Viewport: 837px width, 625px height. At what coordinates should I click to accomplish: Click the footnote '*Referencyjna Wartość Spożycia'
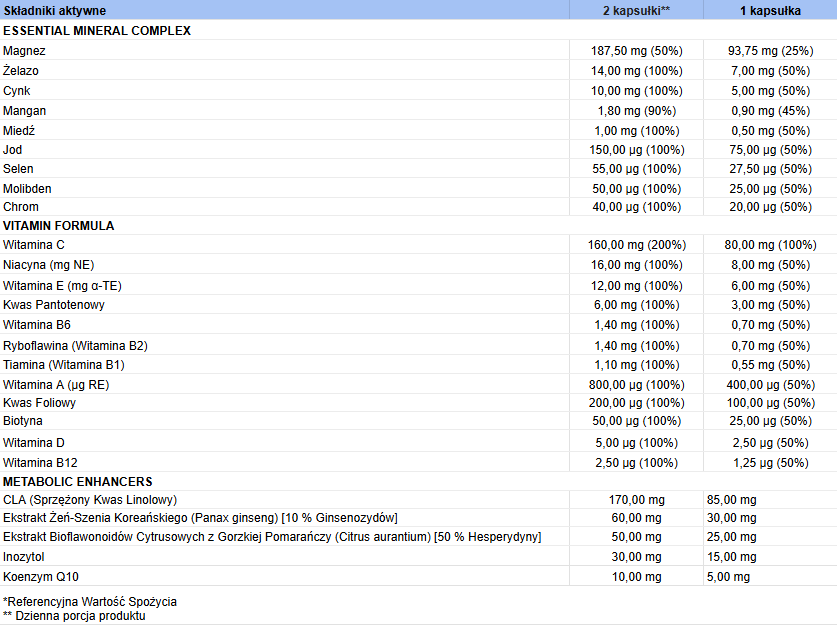(90, 602)
